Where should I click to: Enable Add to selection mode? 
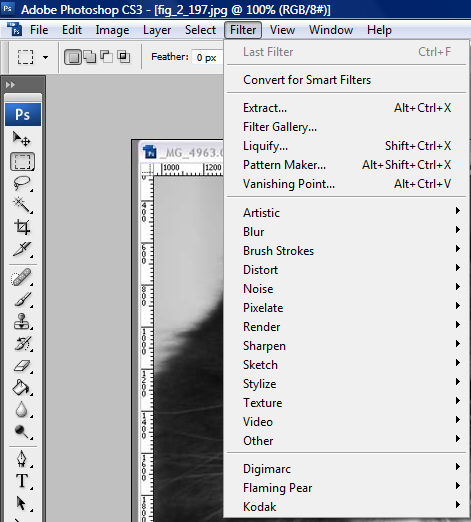click(90, 57)
